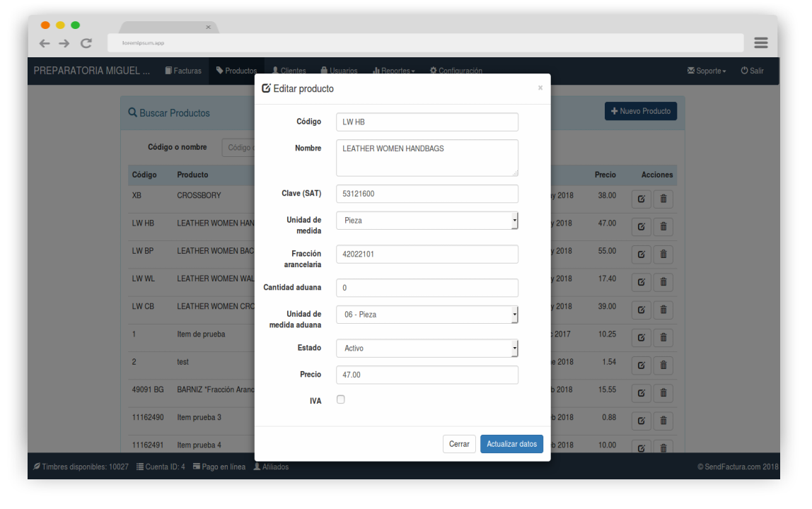Open the Unidad de medida dropdown
Image resolution: width=812 pixels, height=509 pixels.
click(427, 221)
